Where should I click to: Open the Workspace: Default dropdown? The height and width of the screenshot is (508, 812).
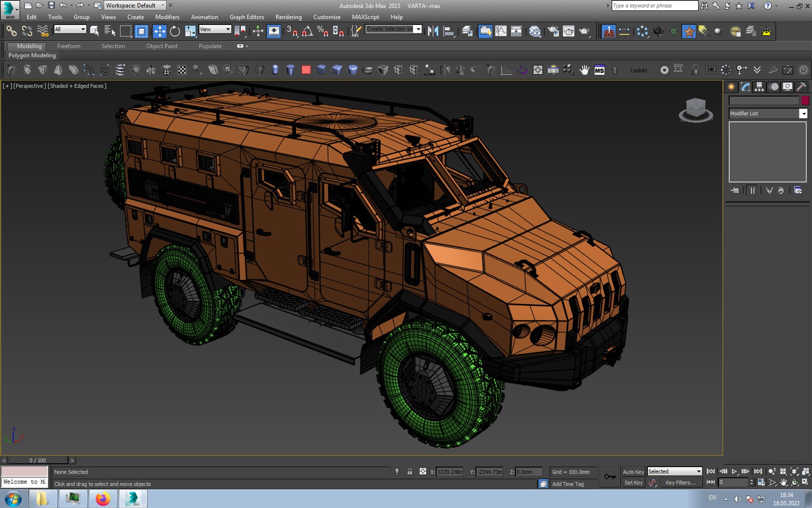(x=135, y=5)
